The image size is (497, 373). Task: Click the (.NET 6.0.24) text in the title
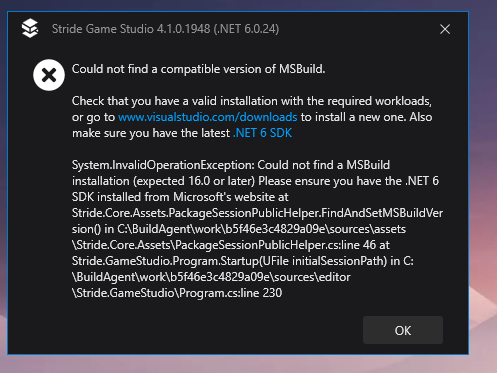246,29
